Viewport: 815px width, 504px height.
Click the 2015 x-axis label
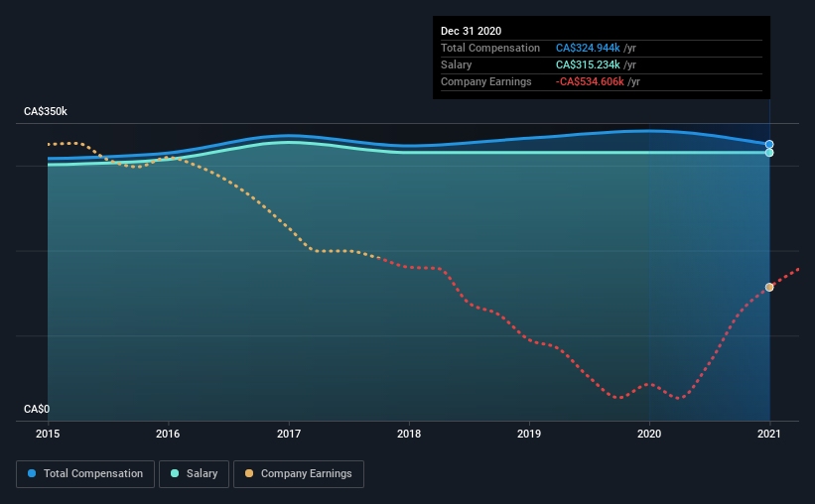tap(48, 434)
